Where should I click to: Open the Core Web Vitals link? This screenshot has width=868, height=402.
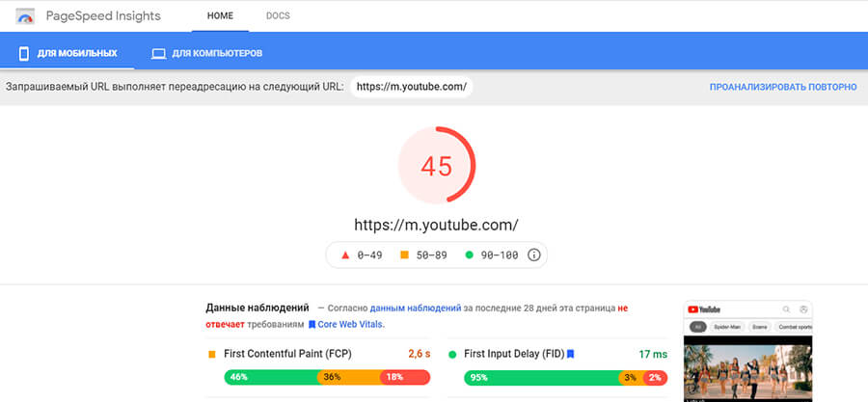tap(351, 325)
